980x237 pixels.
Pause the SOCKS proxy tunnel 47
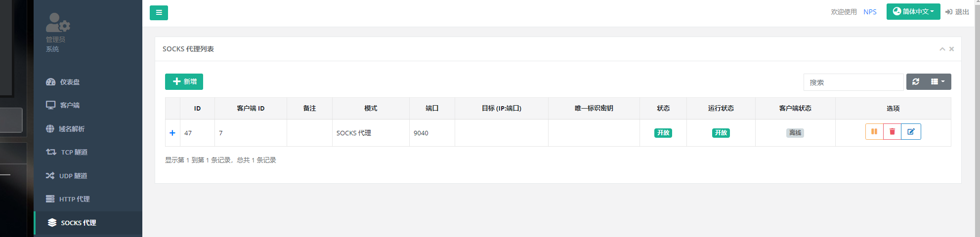point(874,132)
